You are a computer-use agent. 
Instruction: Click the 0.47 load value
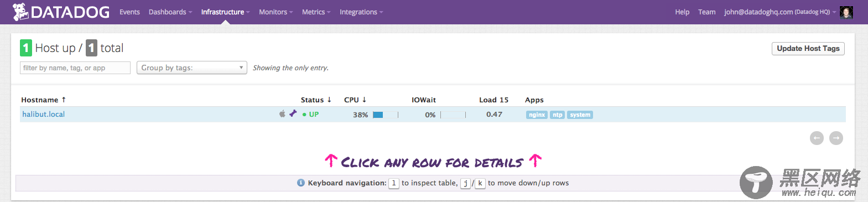[x=494, y=115]
